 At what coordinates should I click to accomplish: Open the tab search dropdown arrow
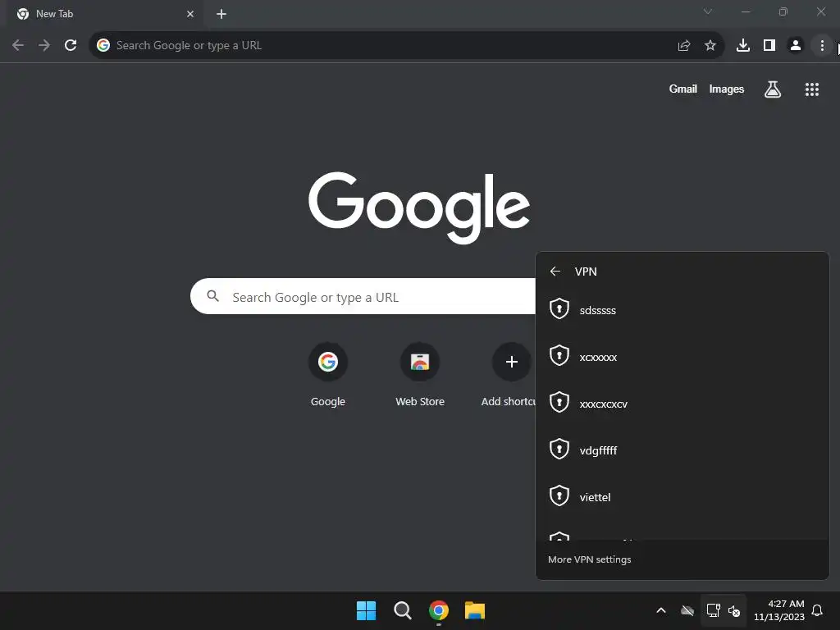[708, 11]
